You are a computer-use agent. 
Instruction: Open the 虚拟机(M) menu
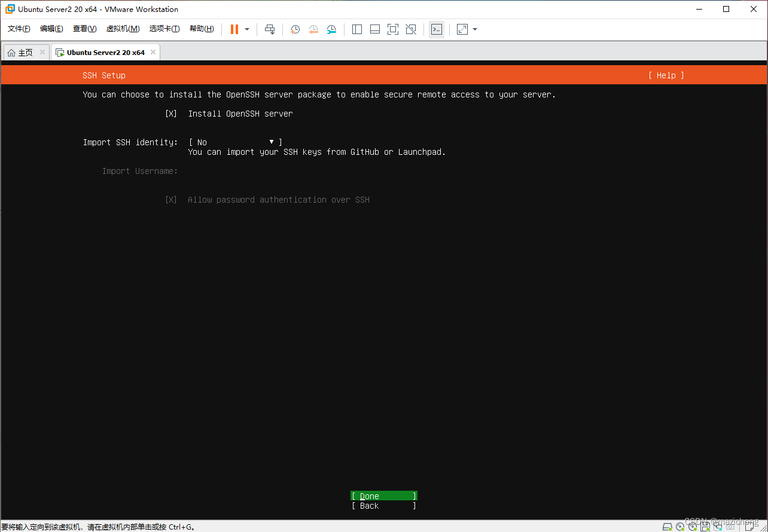click(123, 29)
